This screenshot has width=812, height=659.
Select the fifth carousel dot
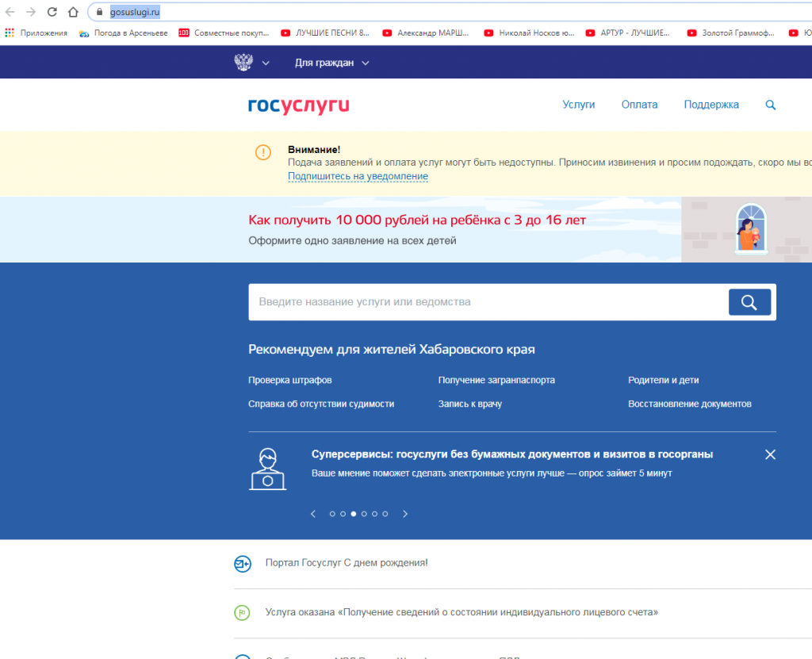(374, 514)
